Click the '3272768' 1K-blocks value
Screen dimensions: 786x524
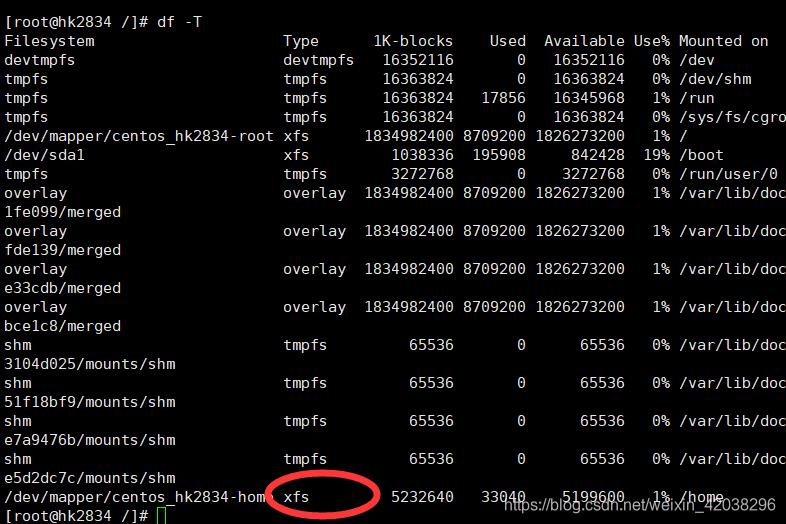coord(422,174)
